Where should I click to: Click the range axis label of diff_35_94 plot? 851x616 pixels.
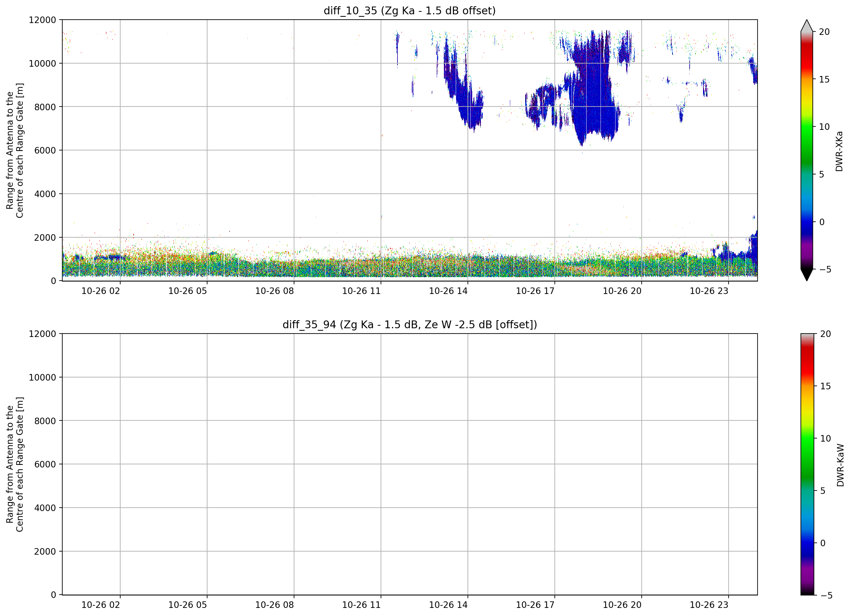pyautogui.click(x=15, y=464)
